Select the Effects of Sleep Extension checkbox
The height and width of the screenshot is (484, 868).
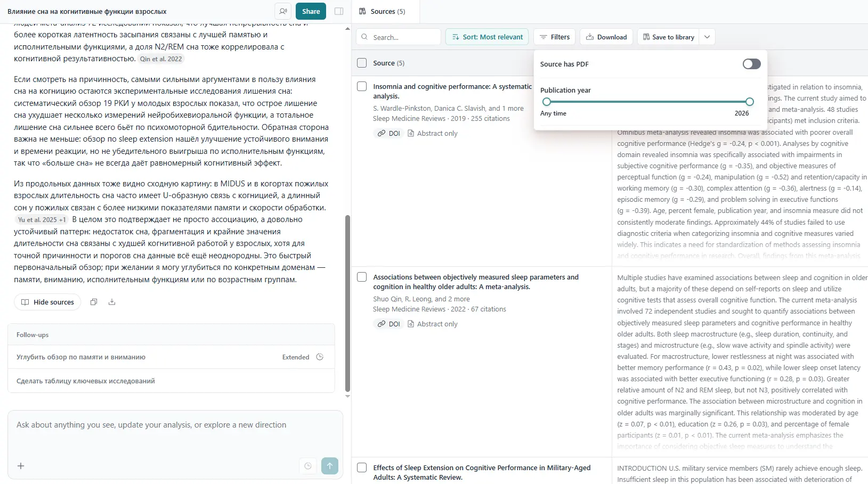pyautogui.click(x=362, y=467)
